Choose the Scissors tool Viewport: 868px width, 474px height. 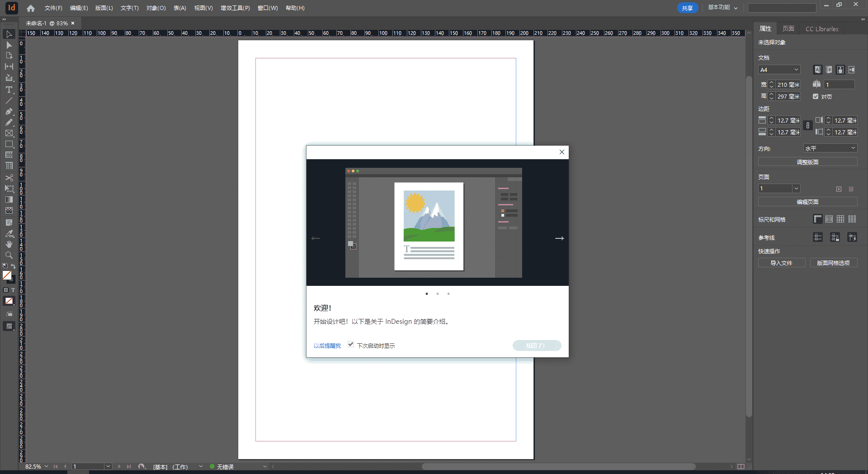(9, 178)
